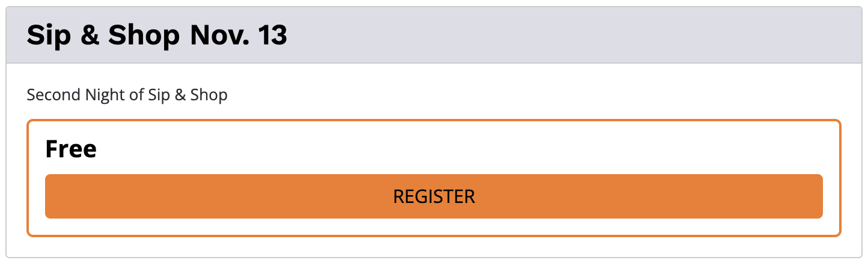The height and width of the screenshot is (263, 868).
Task: Click the orange REGISTER button
Action: pos(433,196)
